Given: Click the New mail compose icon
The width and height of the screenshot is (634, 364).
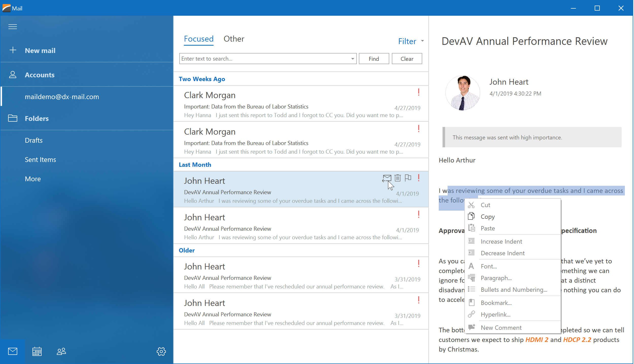Looking at the screenshot, I should (x=12, y=49).
